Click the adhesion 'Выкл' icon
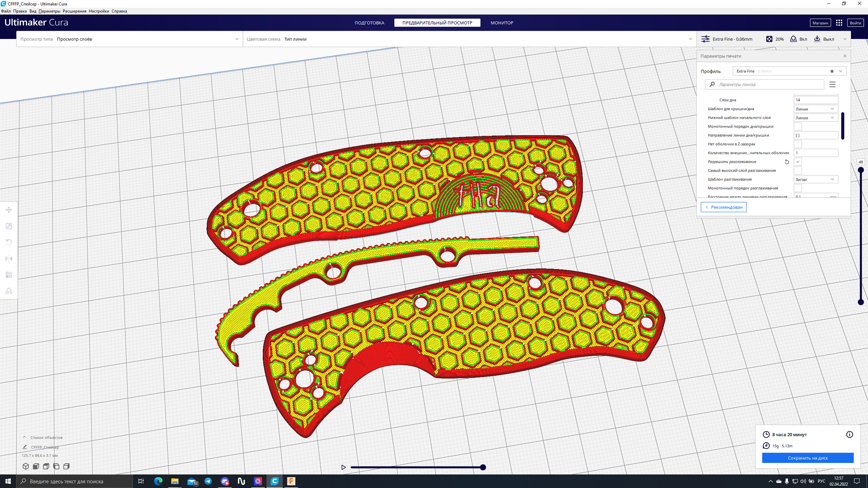Image resolution: width=868 pixels, height=488 pixels. click(x=817, y=39)
